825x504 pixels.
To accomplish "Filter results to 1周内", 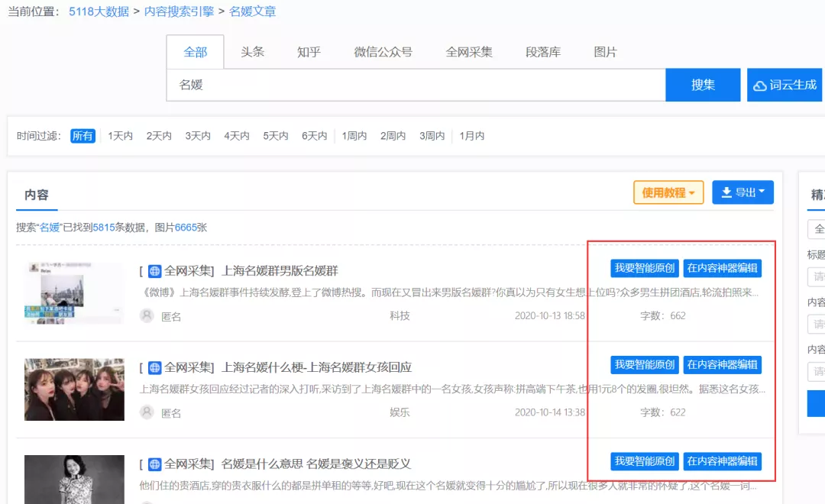I will [x=354, y=136].
